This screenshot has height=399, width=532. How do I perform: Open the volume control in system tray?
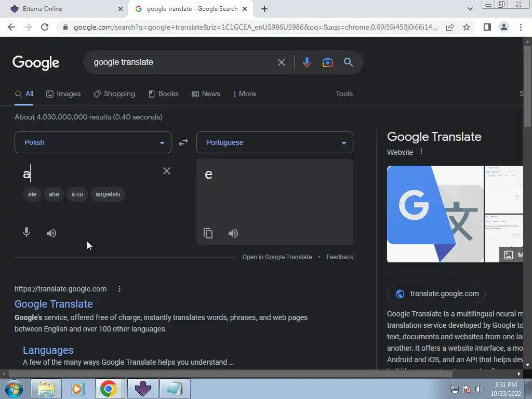pos(480,389)
